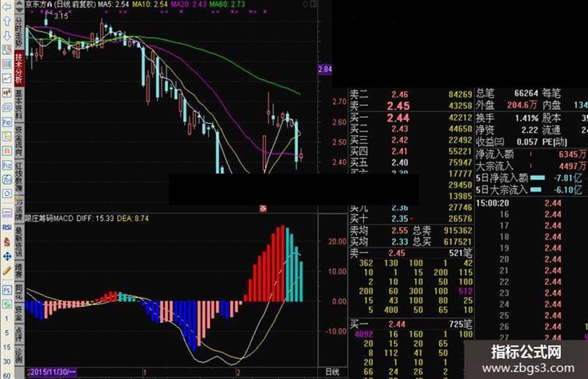
Task: Open the line chart icon in the left toolbar
Action: 7,78
